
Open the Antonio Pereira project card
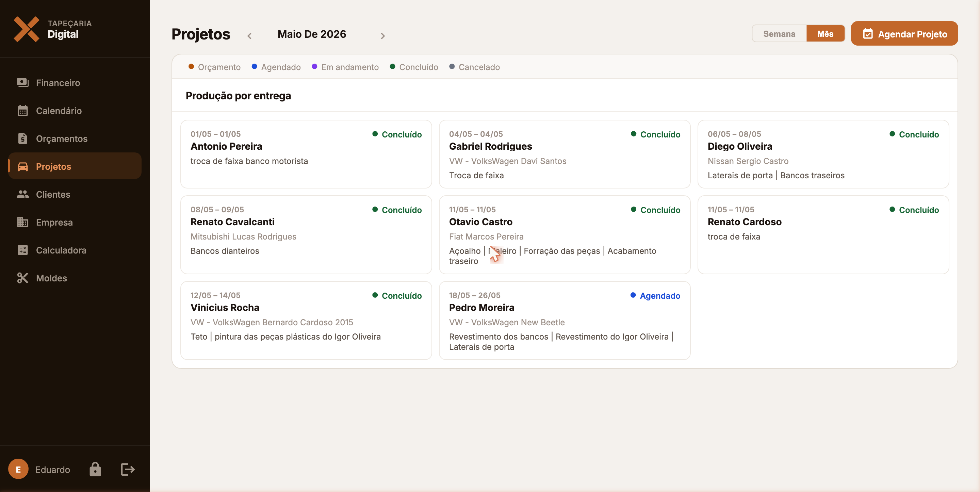tap(306, 154)
